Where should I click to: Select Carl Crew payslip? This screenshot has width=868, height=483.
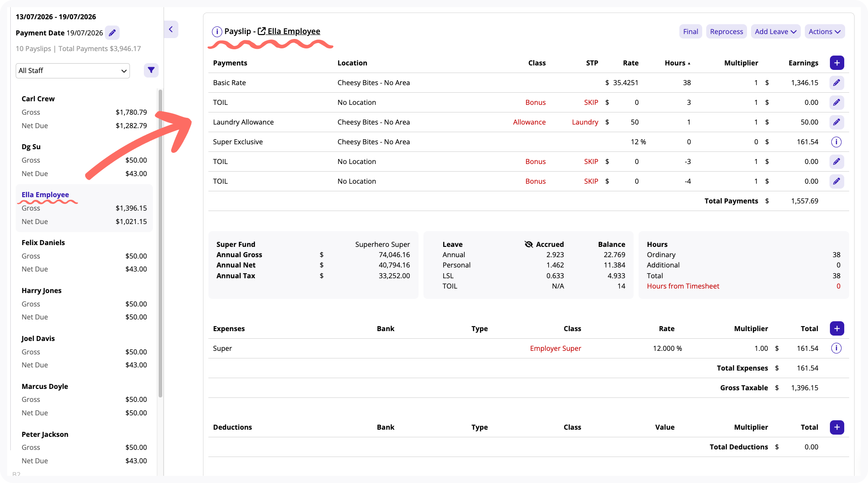pyautogui.click(x=84, y=112)
